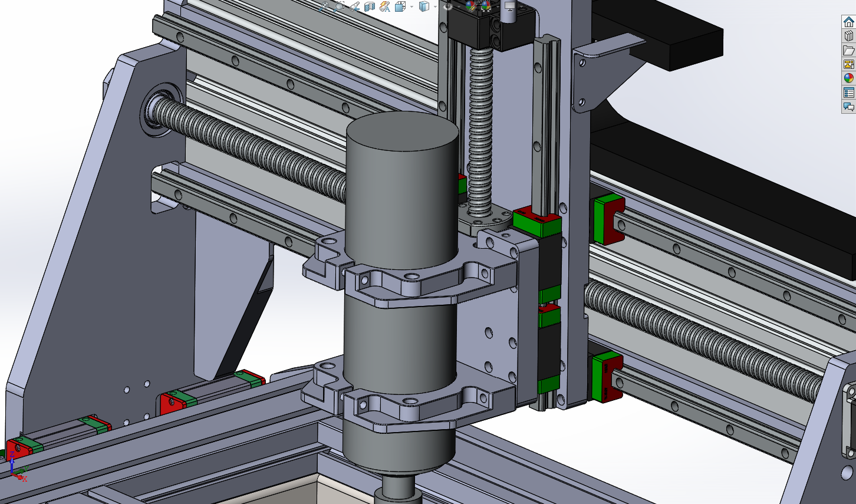Image resolution: width=856 pixels, height=504 pixels.
Task: Click the View Orientation cube icon
Action: point(400,6)
